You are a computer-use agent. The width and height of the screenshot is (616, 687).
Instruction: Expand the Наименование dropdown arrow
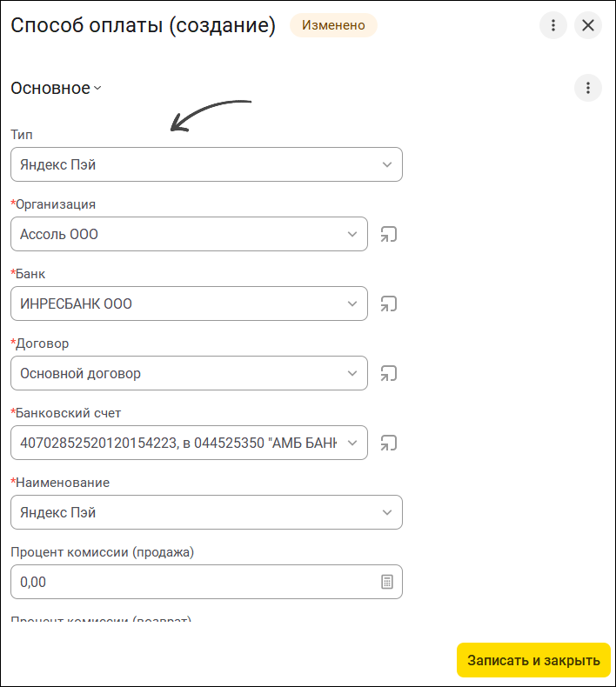[x=386, y=512]
